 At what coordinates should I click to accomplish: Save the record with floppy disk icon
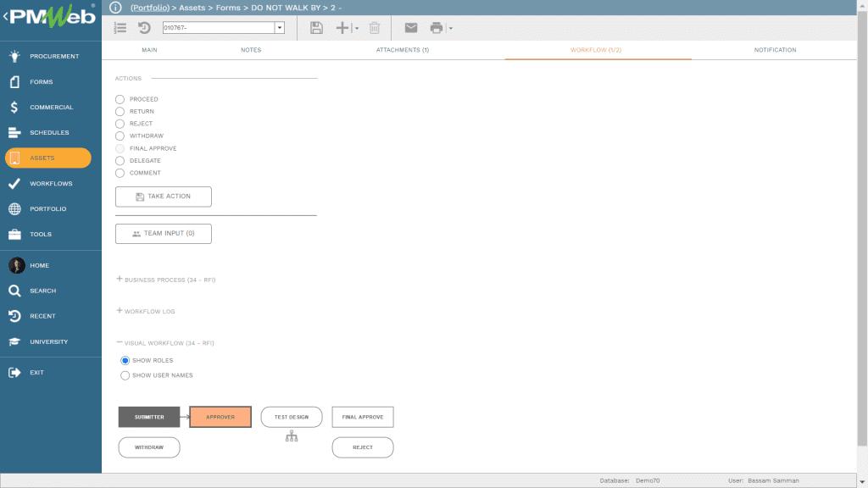pyautogui.click(x=317, y=28)
